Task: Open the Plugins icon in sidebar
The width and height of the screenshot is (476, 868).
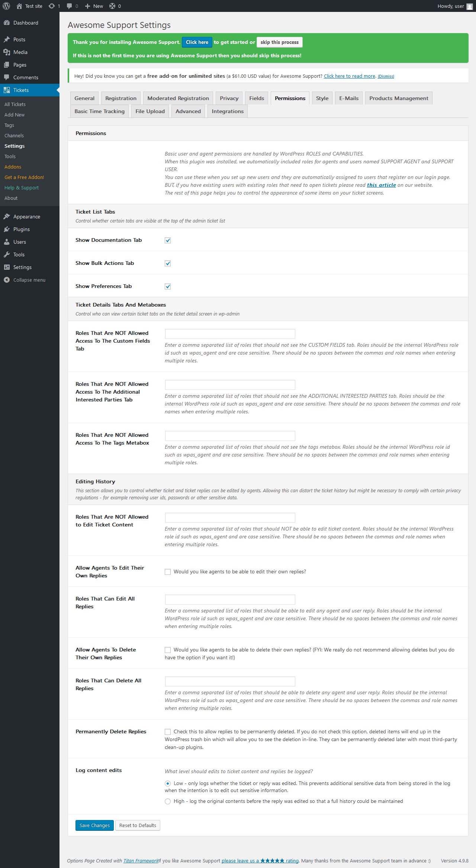Action: (7, 229)
